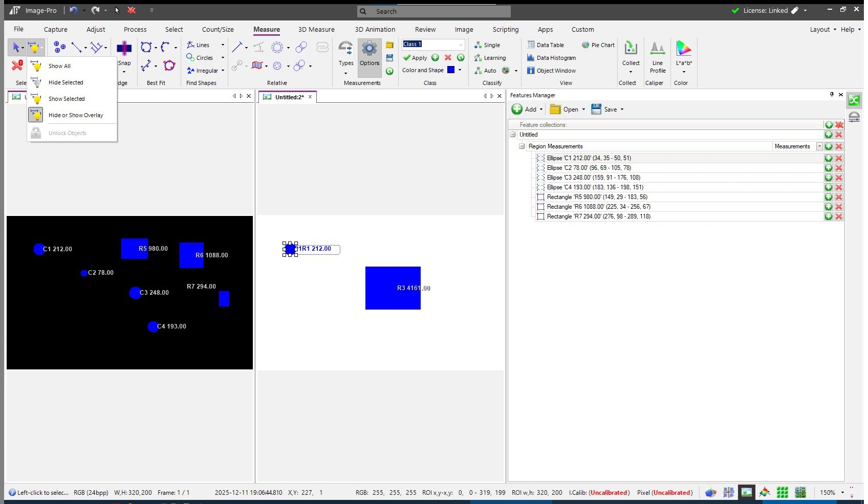Click the delete measurements red X icon

(17, 65)
